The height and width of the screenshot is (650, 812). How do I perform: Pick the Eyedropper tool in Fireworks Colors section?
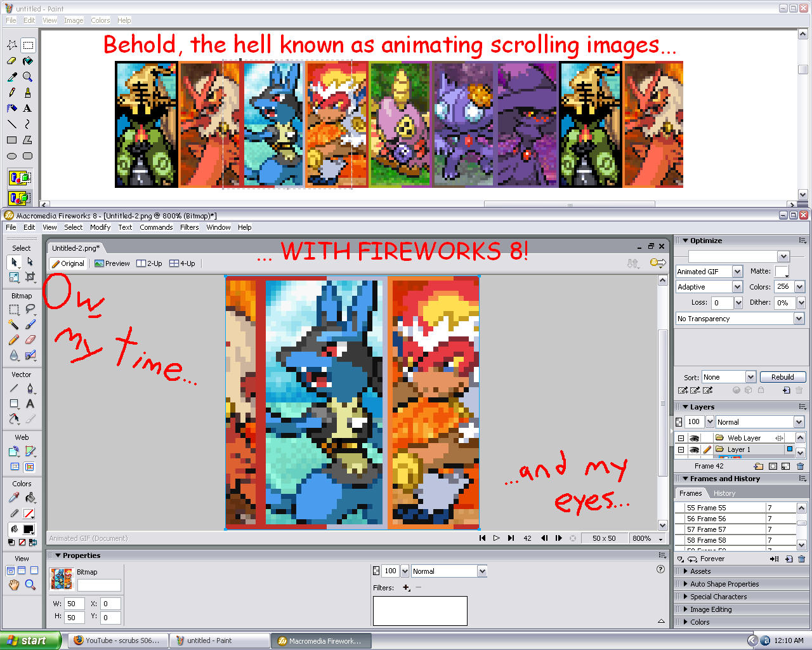14,498
